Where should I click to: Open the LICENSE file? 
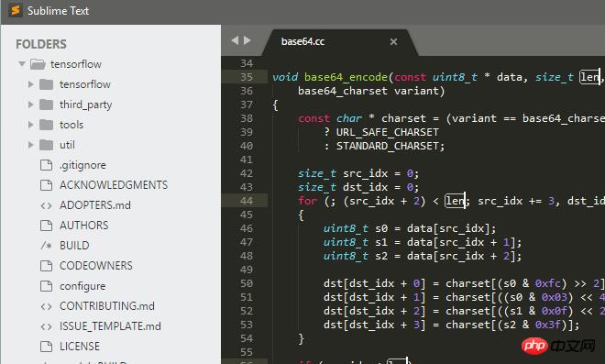pyautogui.click(x=80, y=347)
